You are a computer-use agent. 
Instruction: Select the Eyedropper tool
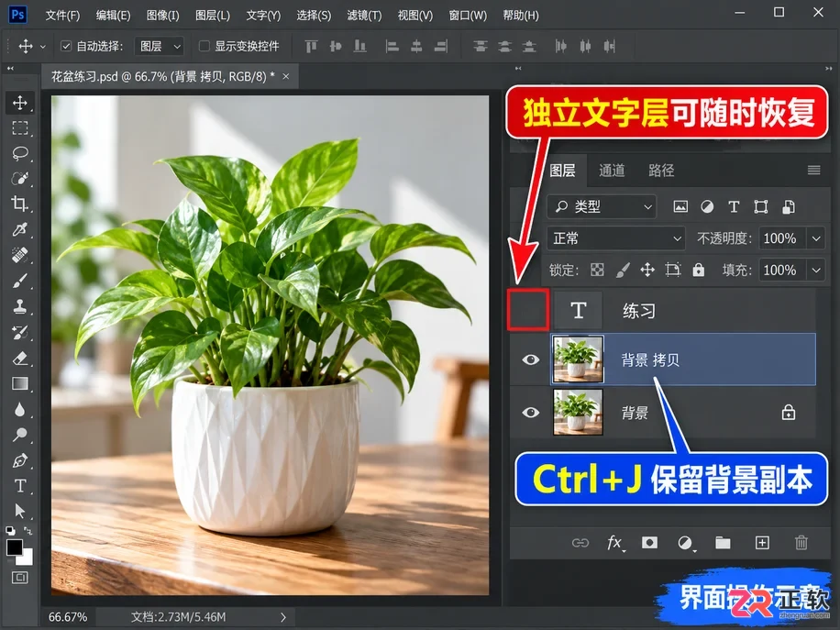(x=20, y=229)
